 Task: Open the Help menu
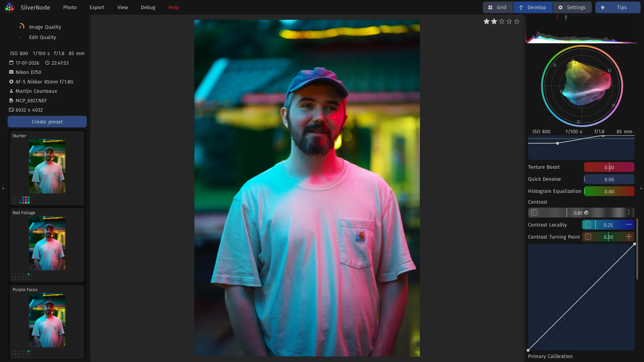[x=174, y=7]
